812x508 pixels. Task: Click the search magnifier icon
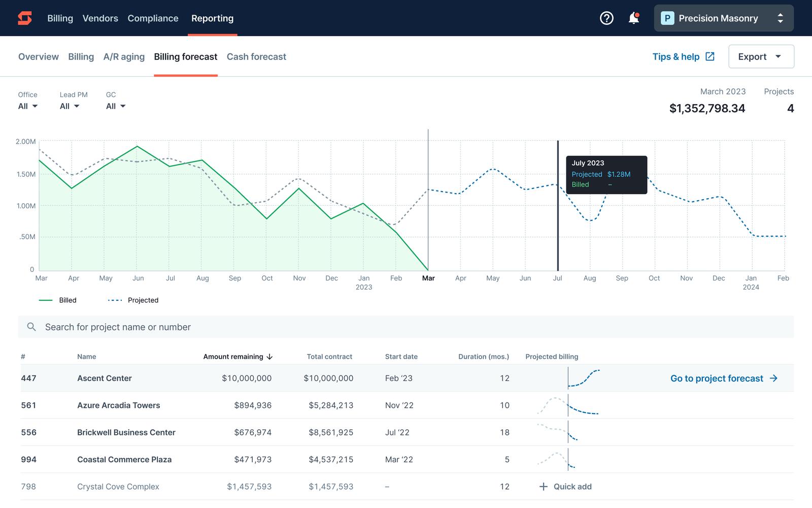pyautogui.click(x=31, y=327)
